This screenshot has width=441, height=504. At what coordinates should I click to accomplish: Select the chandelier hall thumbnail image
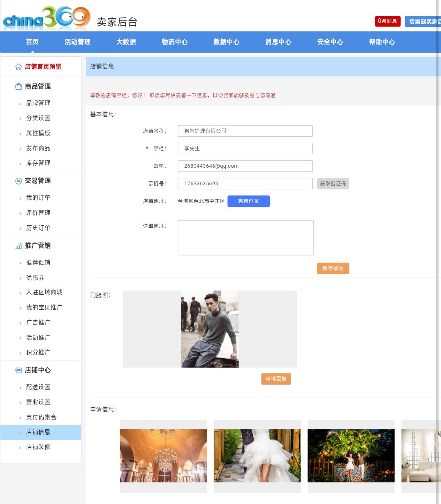(163, 456)
